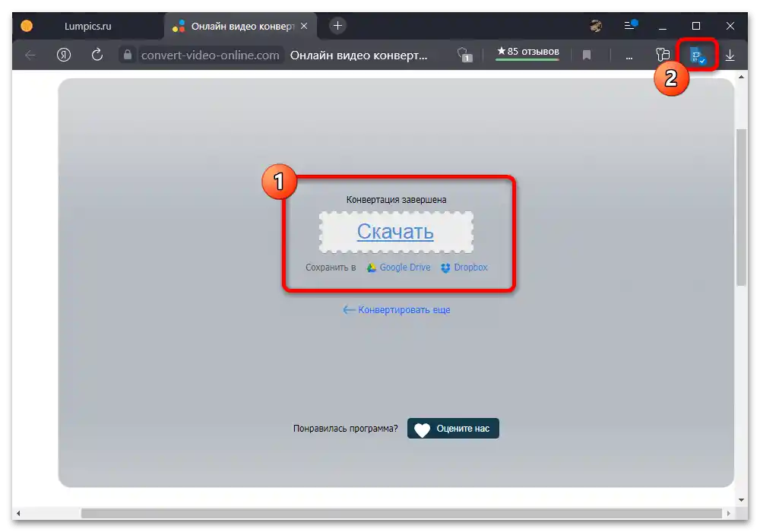Screen dimensions: 760x532
Task: Click the Оцените нас button
Action: [453, 429]
